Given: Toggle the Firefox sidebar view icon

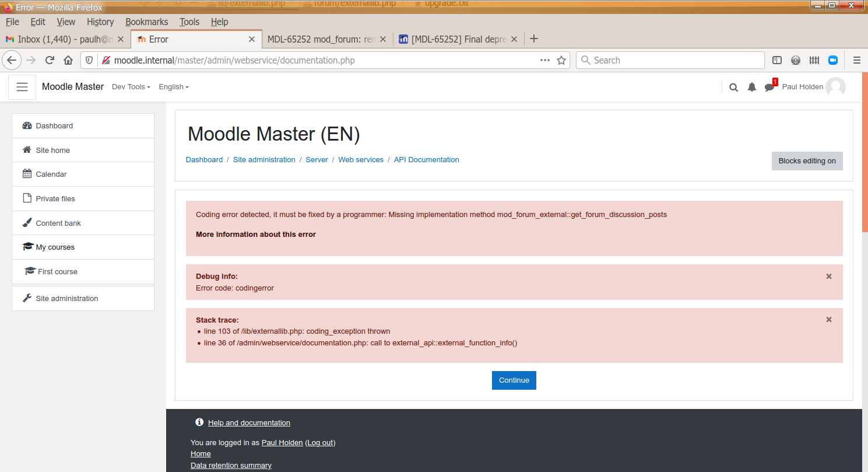Looking at the screenshot, I should [x=777, y=60].
